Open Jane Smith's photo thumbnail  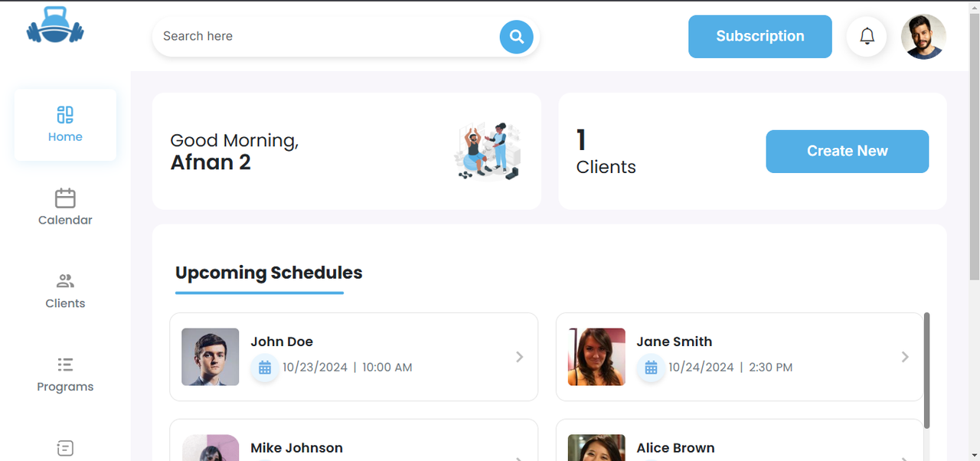pyautogui.click(x=596, y=357)
